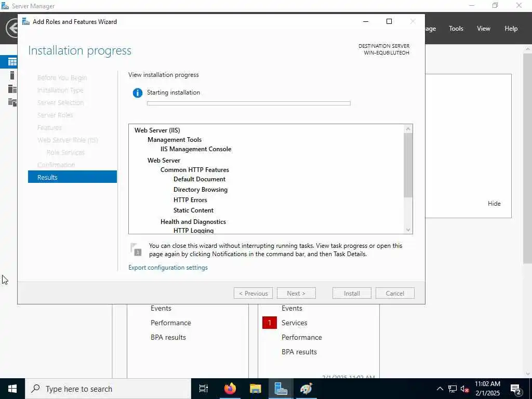Open the View menu in Server Manager
Viewport: 532px width, 399px height.
pyautogui.click(x=484, y=29)
